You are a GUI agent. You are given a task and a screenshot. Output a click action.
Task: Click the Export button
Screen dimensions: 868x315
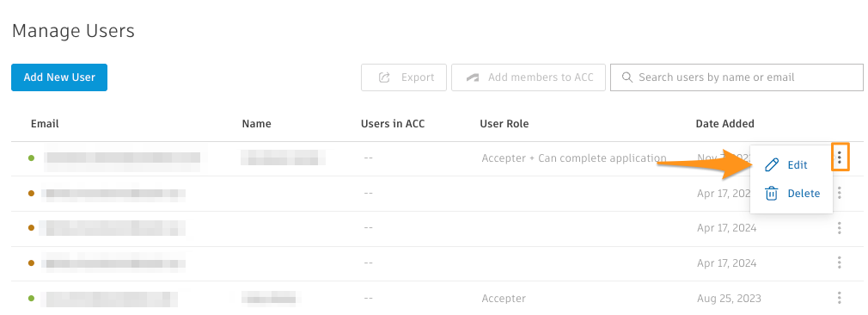point(404,77)
